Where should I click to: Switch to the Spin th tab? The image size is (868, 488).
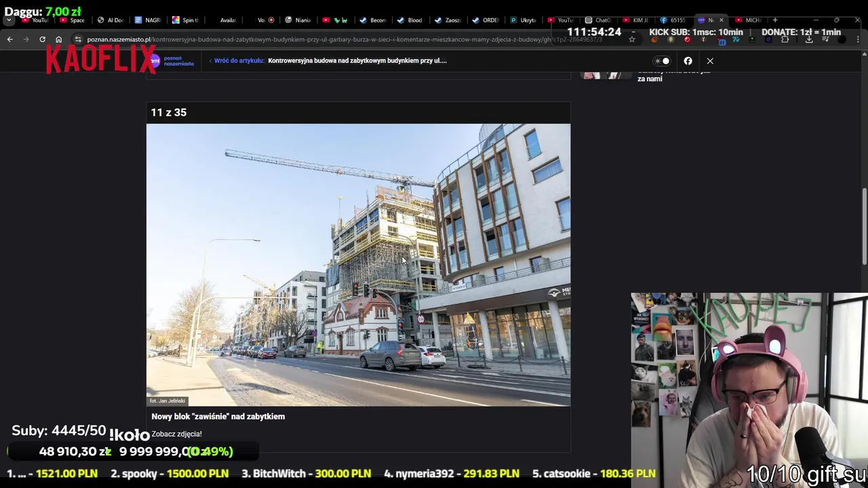(x=185, y=20)
